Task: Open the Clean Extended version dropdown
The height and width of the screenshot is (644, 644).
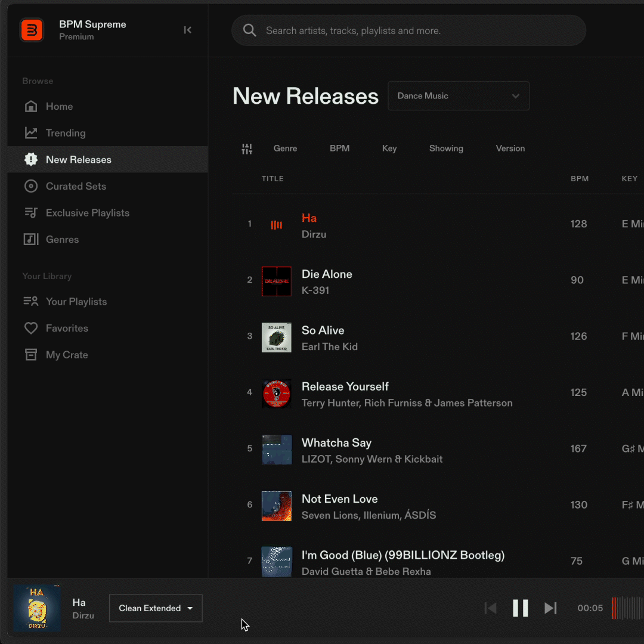Action: [x=156, y=608]
